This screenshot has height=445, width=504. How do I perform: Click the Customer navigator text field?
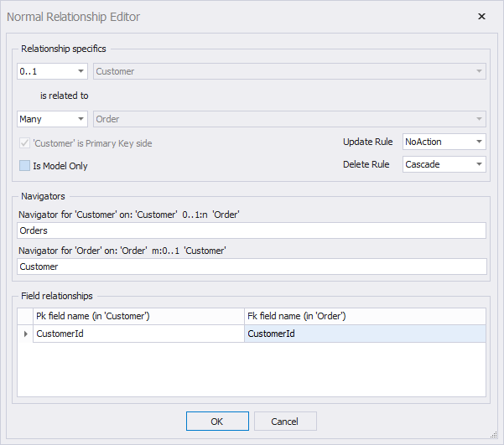252,266
